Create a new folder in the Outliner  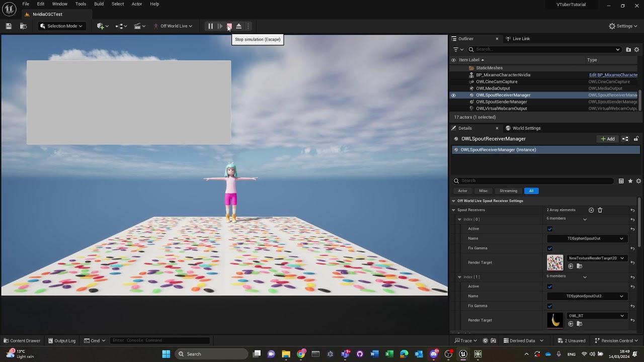[628, 49]
